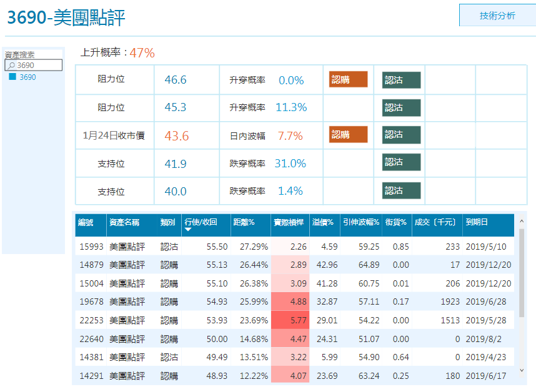Click 認沽 button in 45.3 resistance row

coord(401,107)
